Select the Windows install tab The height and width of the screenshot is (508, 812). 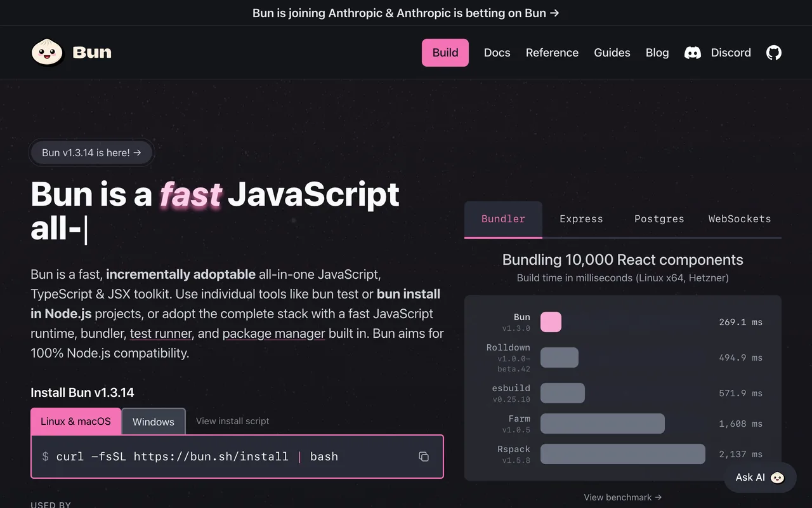coord(154,422)
